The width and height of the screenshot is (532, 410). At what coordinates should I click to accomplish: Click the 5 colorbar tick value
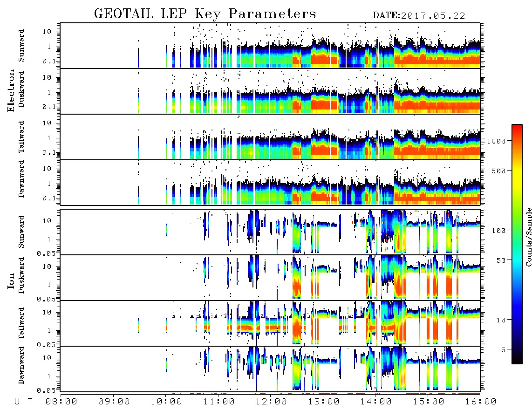[503, 349]
